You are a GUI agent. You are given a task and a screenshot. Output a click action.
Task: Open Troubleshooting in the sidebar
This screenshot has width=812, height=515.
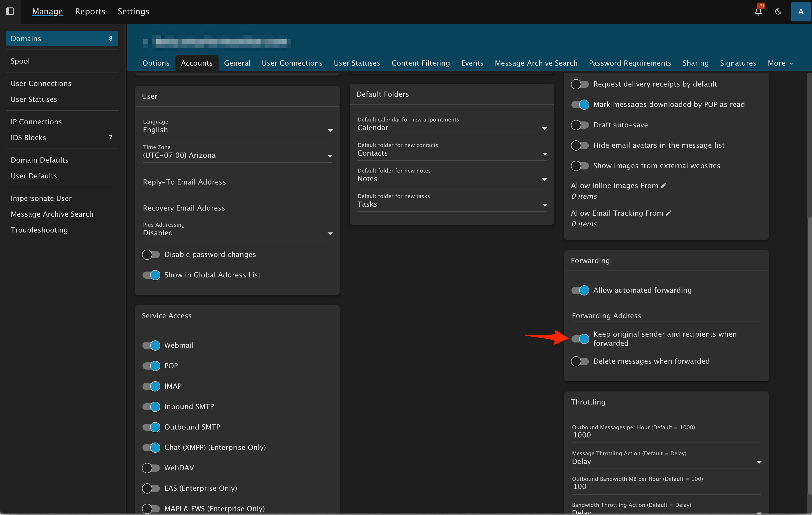(x=39, y=230)
